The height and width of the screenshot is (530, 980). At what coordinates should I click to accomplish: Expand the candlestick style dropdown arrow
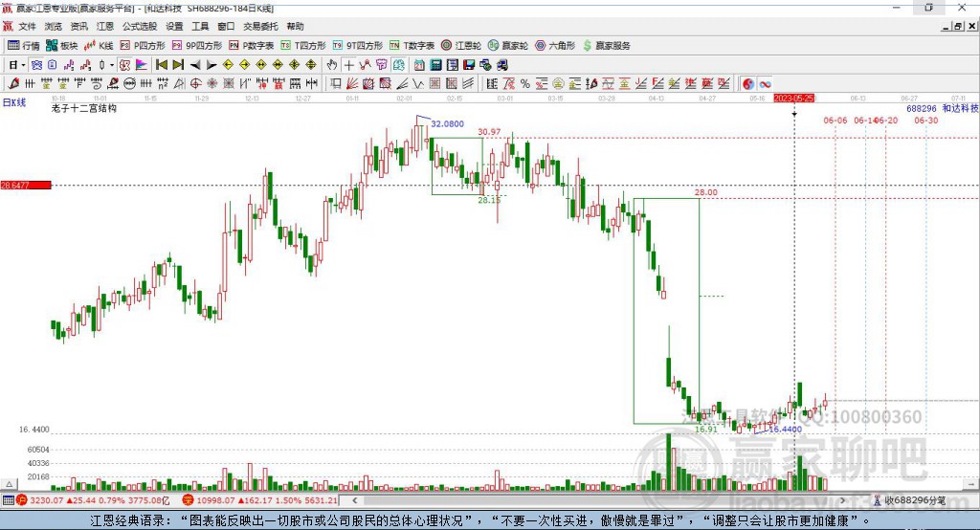coord(112,65)
